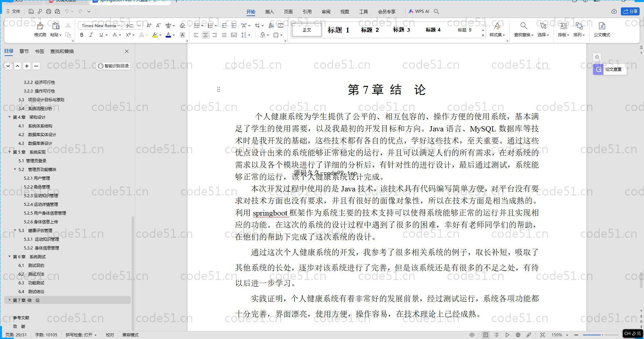
Task: Switch to web layout globe icon
Action: point(518,335)
